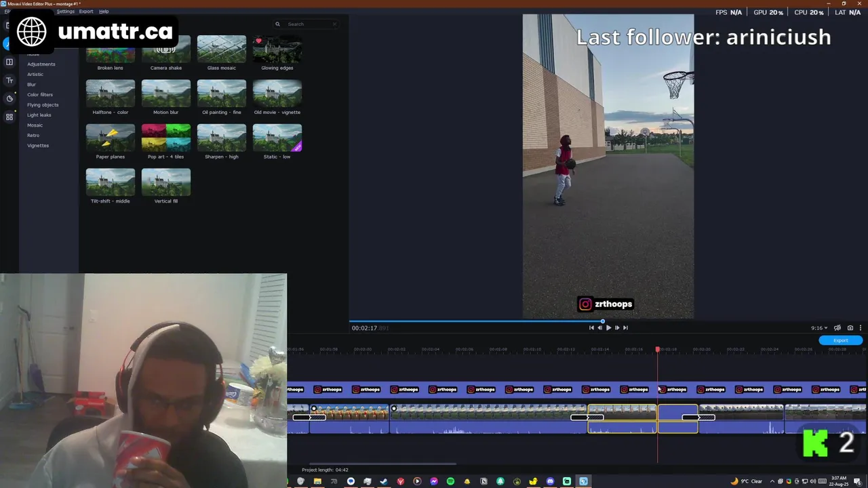Click the blue Export button
Image resolution: width=868 pixels, height=488 pixels.
click(841, 340)
